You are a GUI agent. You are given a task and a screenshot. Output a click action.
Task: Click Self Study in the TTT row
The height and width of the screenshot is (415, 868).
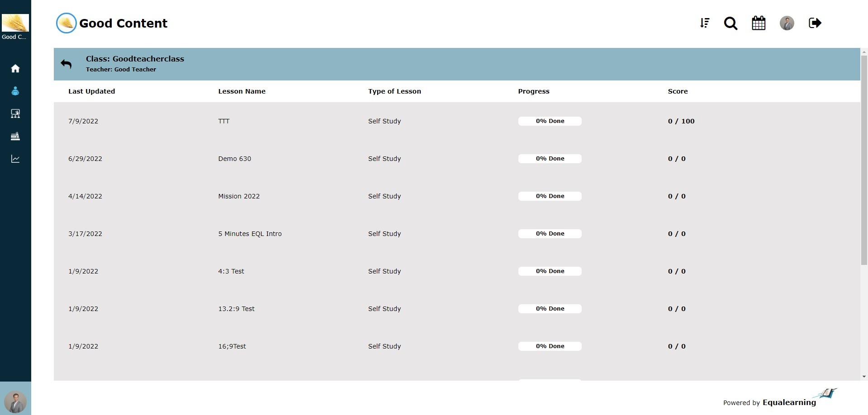pos(384,121)
